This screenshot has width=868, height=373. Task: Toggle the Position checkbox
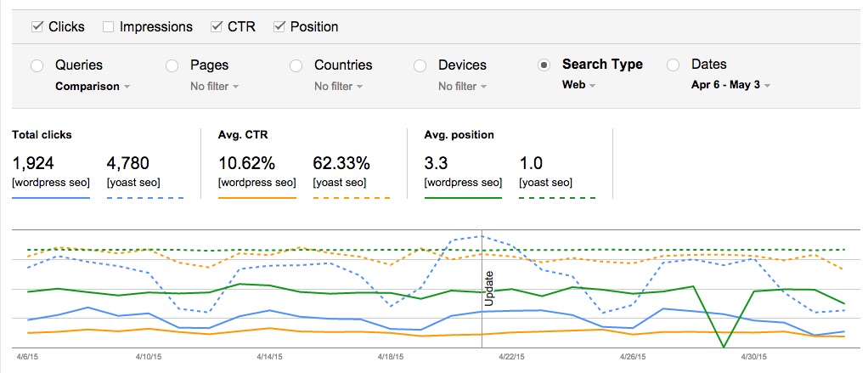click(x=279, y=26)
